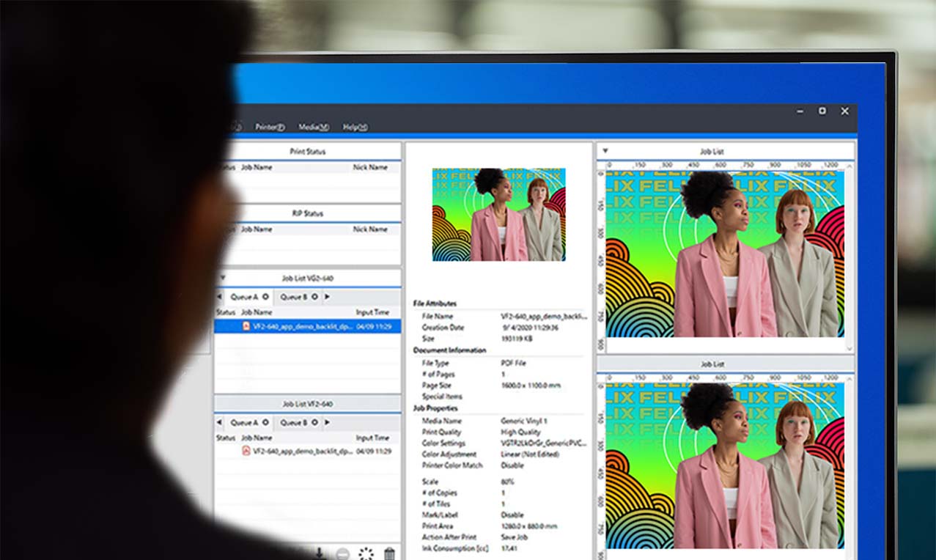Viewport: 936px width, 560px height.
Task: Click the gear icon on VF2-640 Queue B
Action: 314,422
